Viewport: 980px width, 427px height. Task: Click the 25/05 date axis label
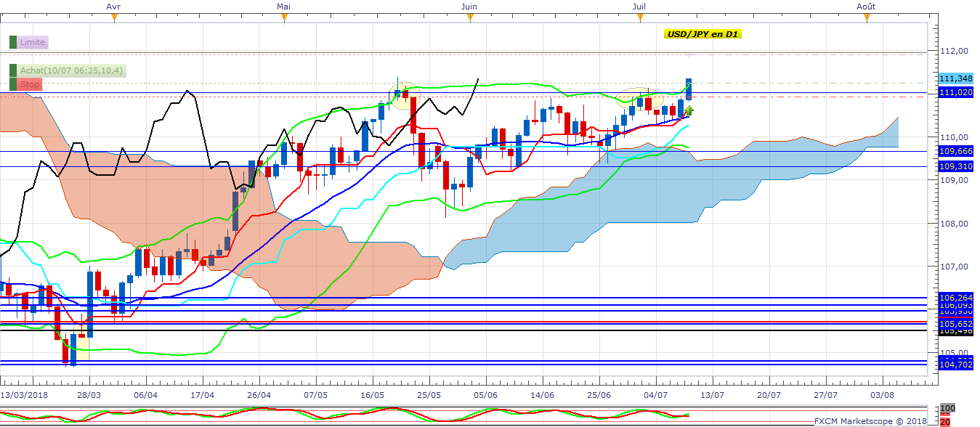429,394
